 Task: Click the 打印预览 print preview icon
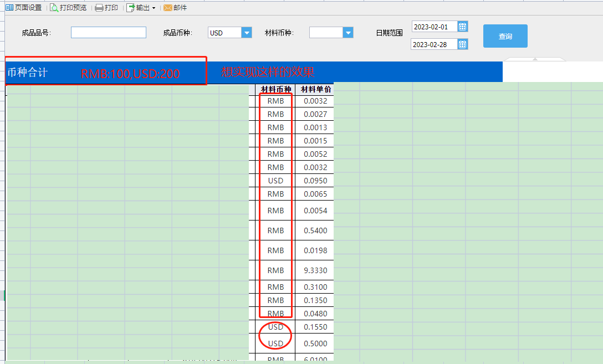pyautogui.click(x=54, y=8)
